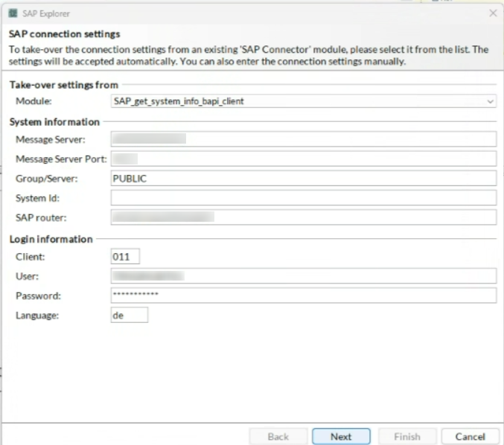Screen dimensions: 504x445
Task: Expand the Module dropdown arrow
Action: (x=490, y=100)
